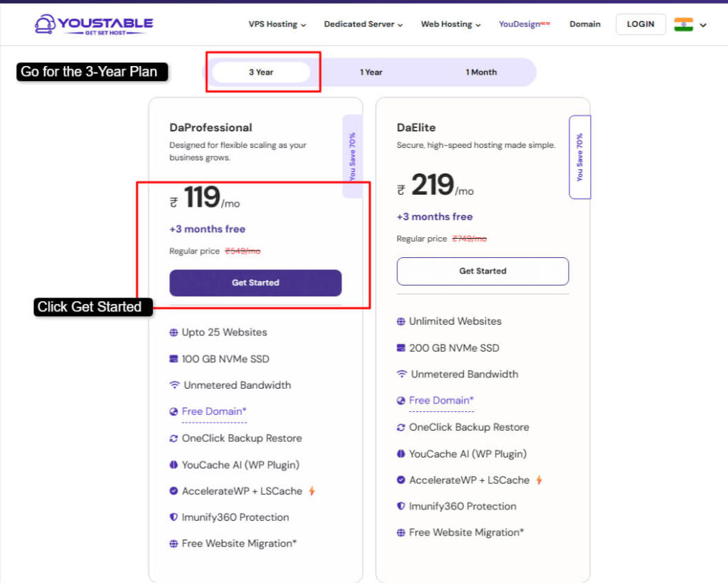Open Free Domain link in DaElite plan

441,400
